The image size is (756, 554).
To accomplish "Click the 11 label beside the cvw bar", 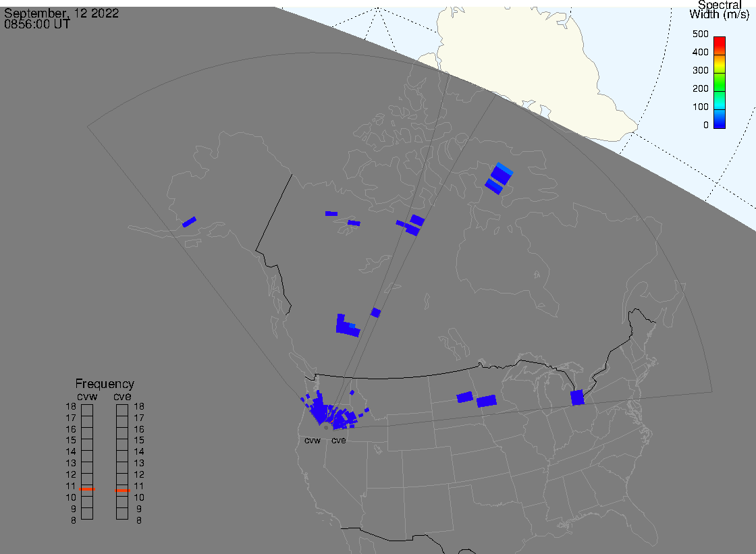I will tap(71, 486).
